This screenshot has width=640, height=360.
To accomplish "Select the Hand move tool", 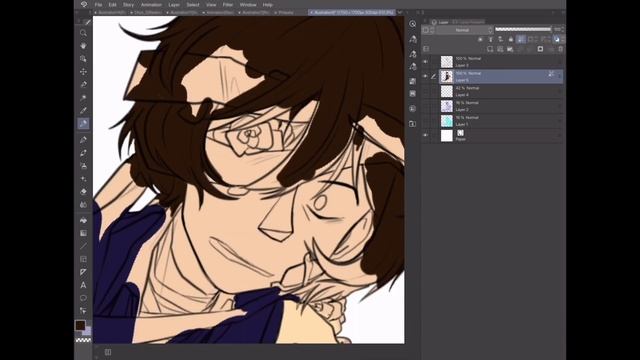I will [83, 45].
